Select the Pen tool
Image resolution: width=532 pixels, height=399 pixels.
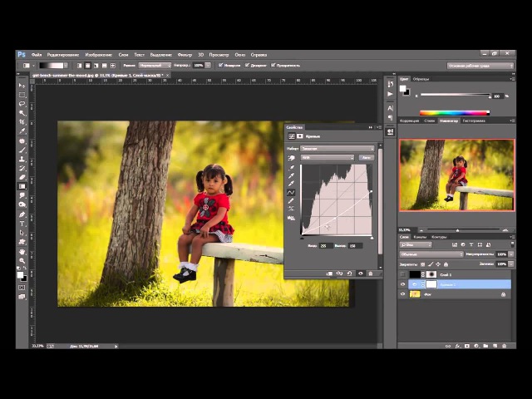[x=22, y=214]
